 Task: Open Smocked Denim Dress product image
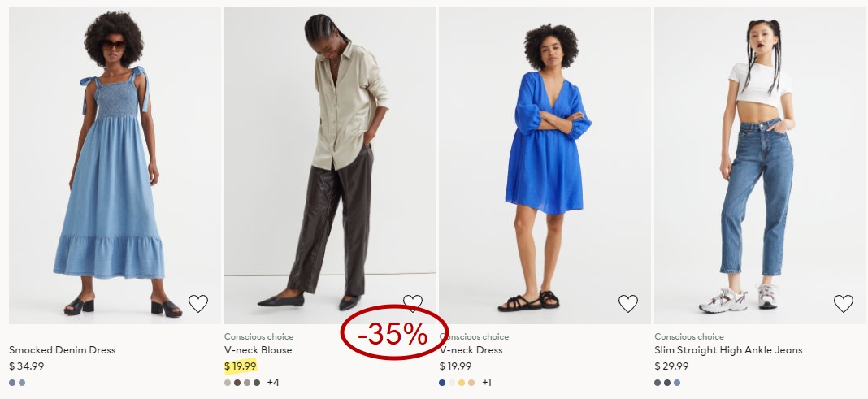[x=115, y=165]
